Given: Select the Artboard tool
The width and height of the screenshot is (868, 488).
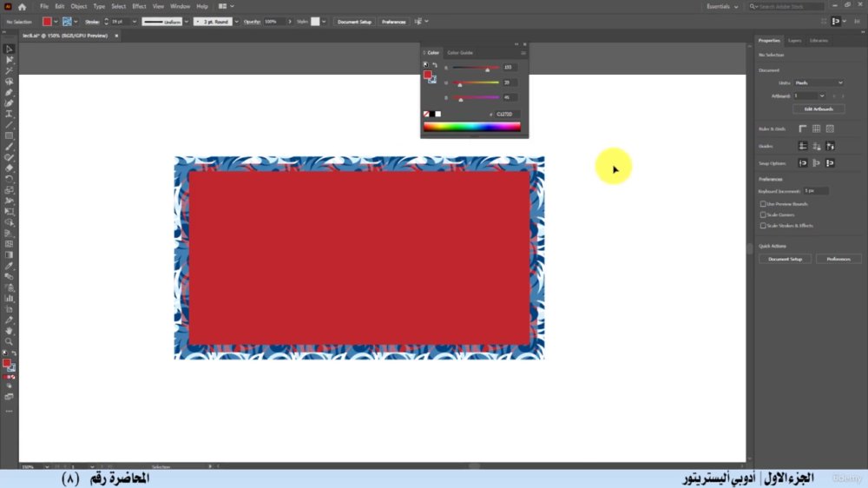Looking at the screenshot, I should (9, 309).
